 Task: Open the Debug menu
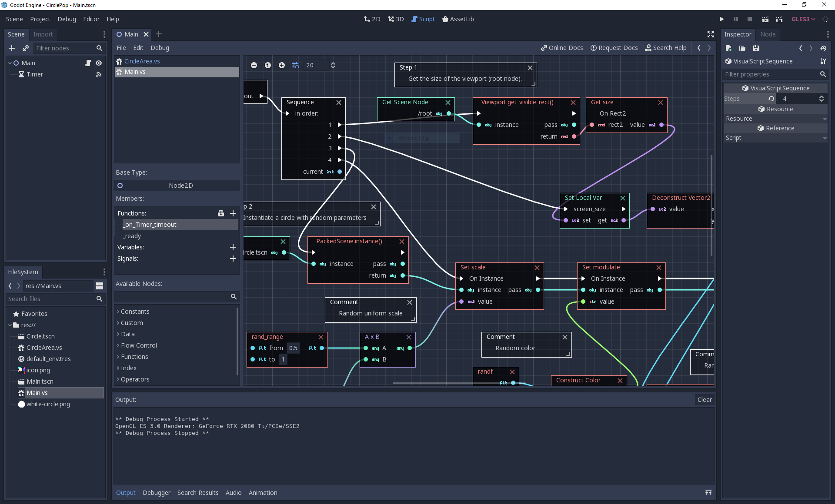click(x=66, y=19)
